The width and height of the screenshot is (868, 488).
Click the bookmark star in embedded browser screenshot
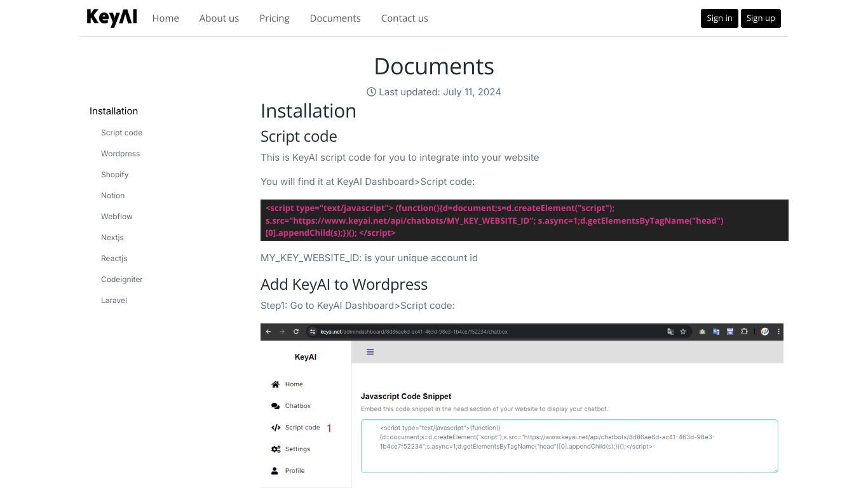pos(683,332)
